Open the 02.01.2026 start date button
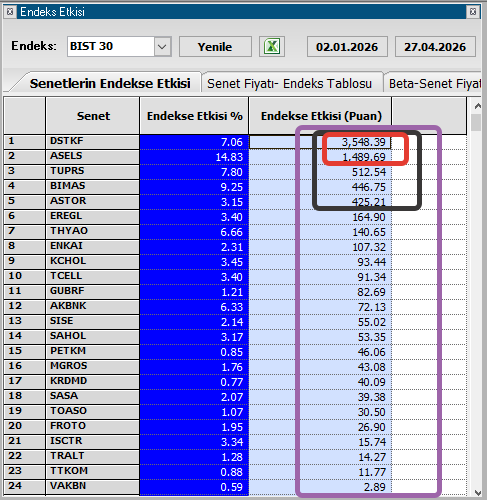 click(x=347, y=47)
